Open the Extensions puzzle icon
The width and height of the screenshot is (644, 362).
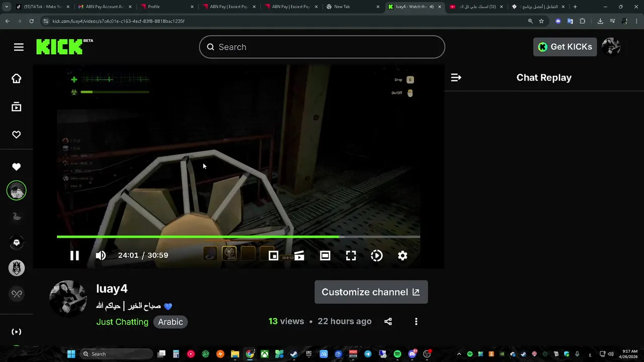pyautogui.click(x=583, y=21)
